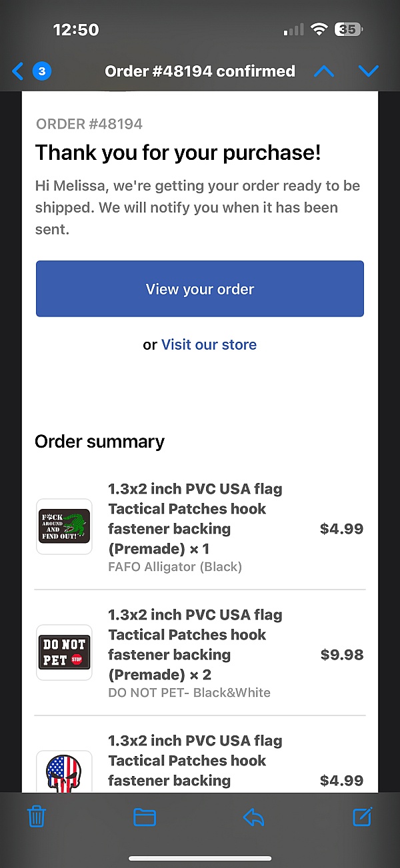Open the Visit our store link
Image resolution: width=400 pixels, height=868 pixels.
(209, 344)
